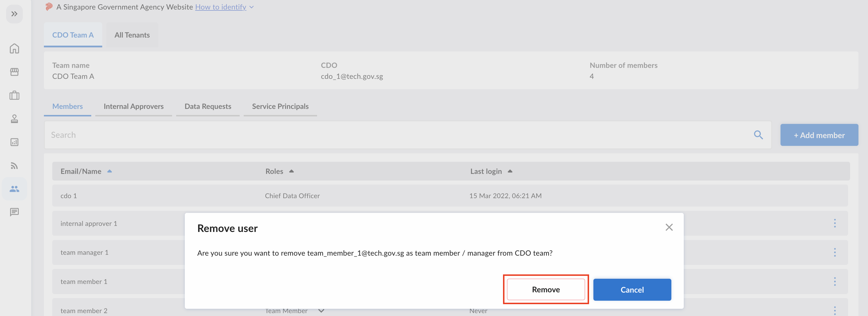The width and height of the screenshot is (868, 316).
Task: Click the Singapore government lion crest icon
Action: point(49,7)
